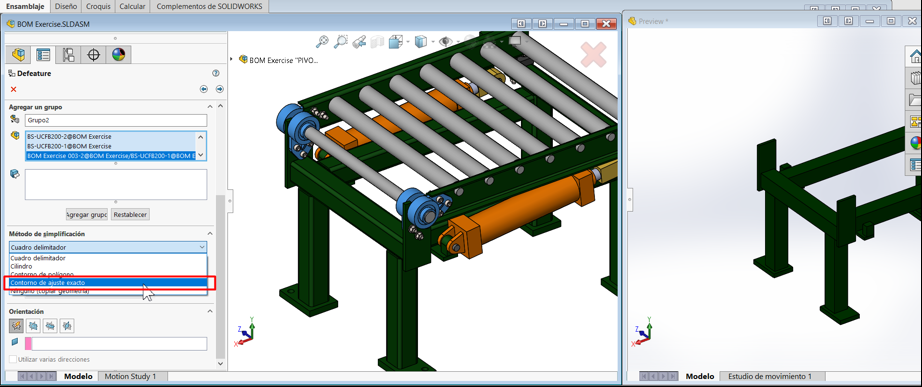Click the large red X in viewport corner
This screenshot has height=387, width=922.
593,55
